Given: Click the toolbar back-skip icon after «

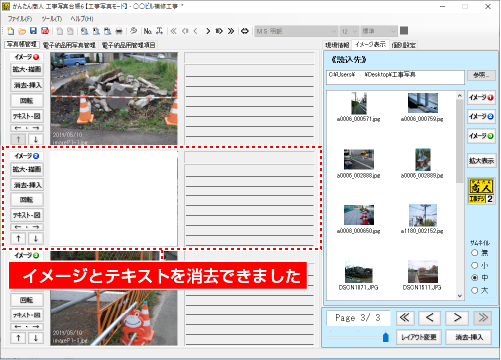Looking at the screenshot, I should [185, 31].
